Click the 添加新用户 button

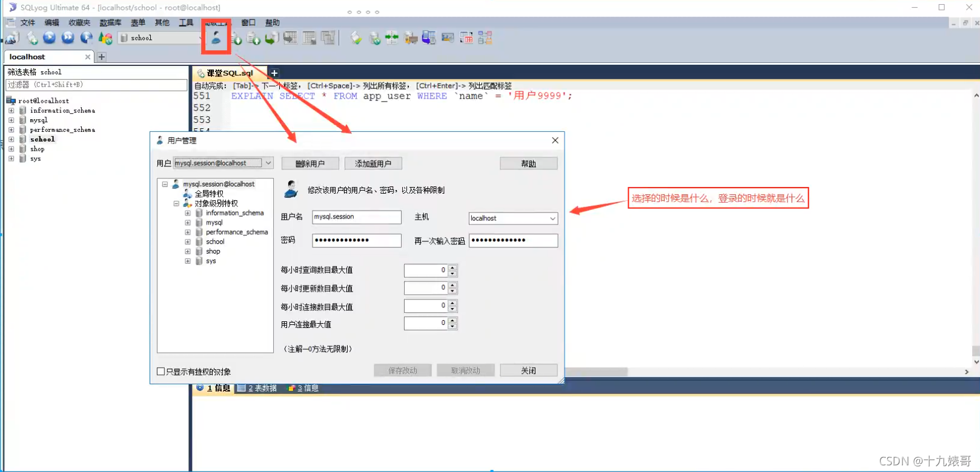tap(373, 163)
